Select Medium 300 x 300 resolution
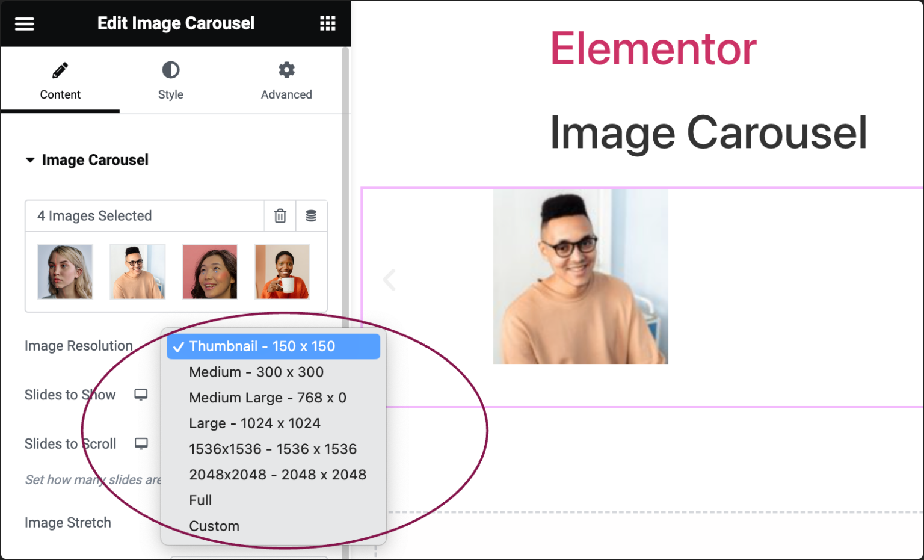924x560 pixels. (x=256, y=372)
